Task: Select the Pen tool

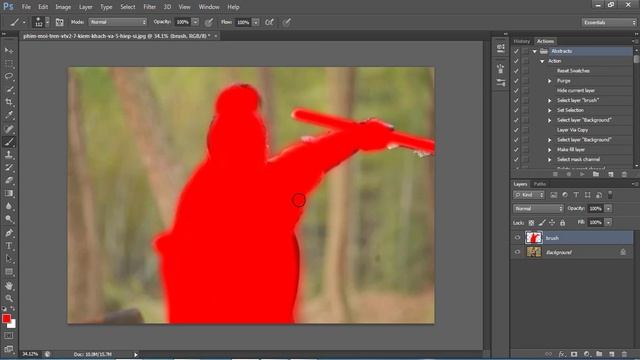Action: coord(9,233)
